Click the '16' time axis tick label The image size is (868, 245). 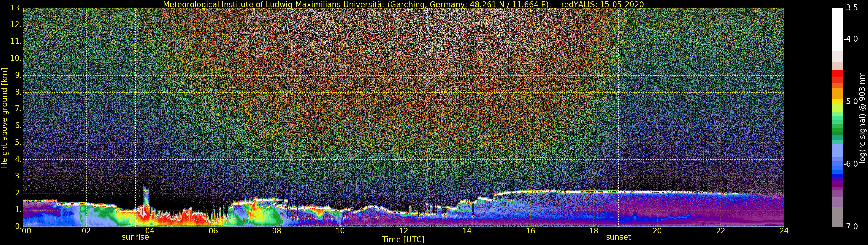[530, 231]
